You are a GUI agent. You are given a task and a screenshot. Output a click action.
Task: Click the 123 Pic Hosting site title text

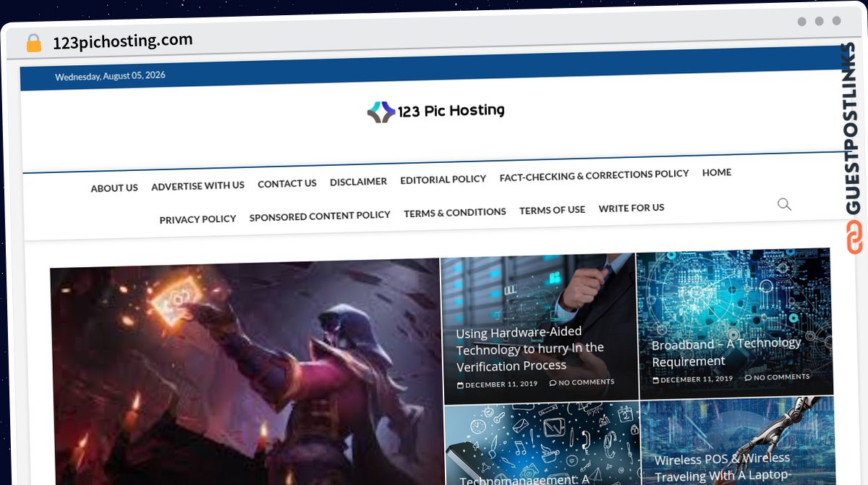pos(451,111)
